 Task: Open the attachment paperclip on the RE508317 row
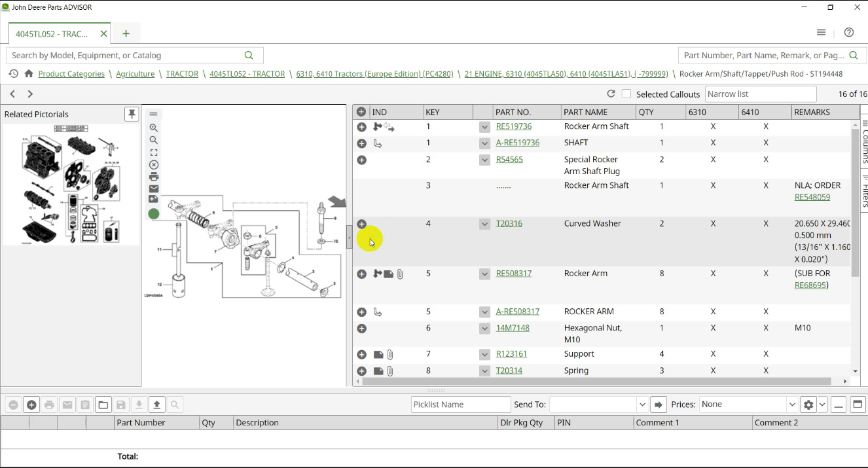[400, 274]
